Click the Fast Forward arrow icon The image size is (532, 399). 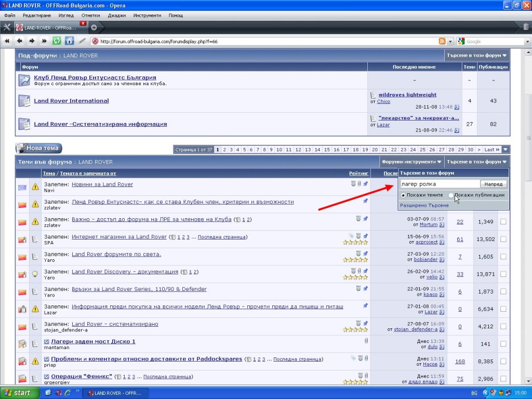pos(44,41)
